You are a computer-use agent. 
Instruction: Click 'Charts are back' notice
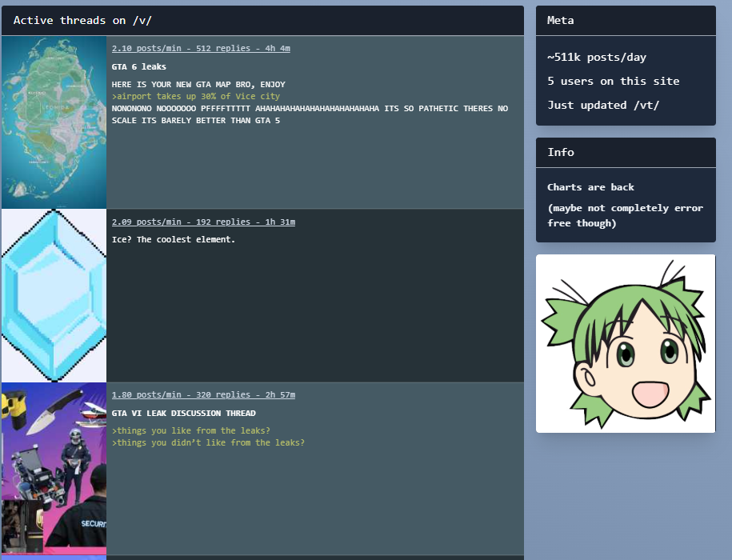(590, 187)
